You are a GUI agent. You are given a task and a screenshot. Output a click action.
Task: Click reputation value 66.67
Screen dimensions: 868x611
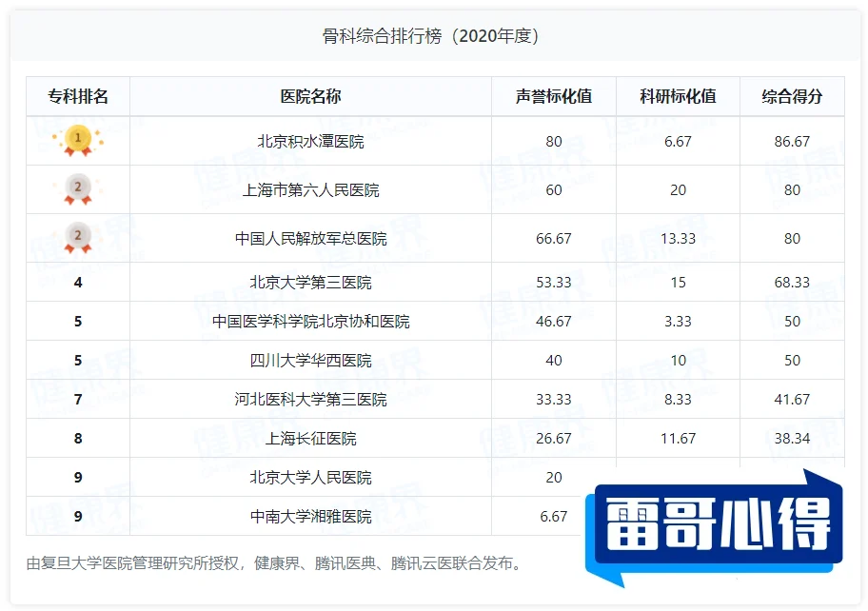tap(554, 239)
